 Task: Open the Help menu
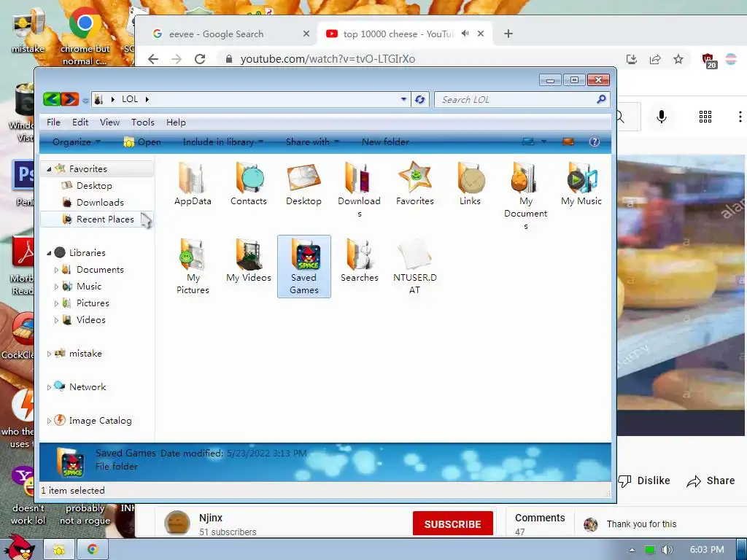[176, 122]
